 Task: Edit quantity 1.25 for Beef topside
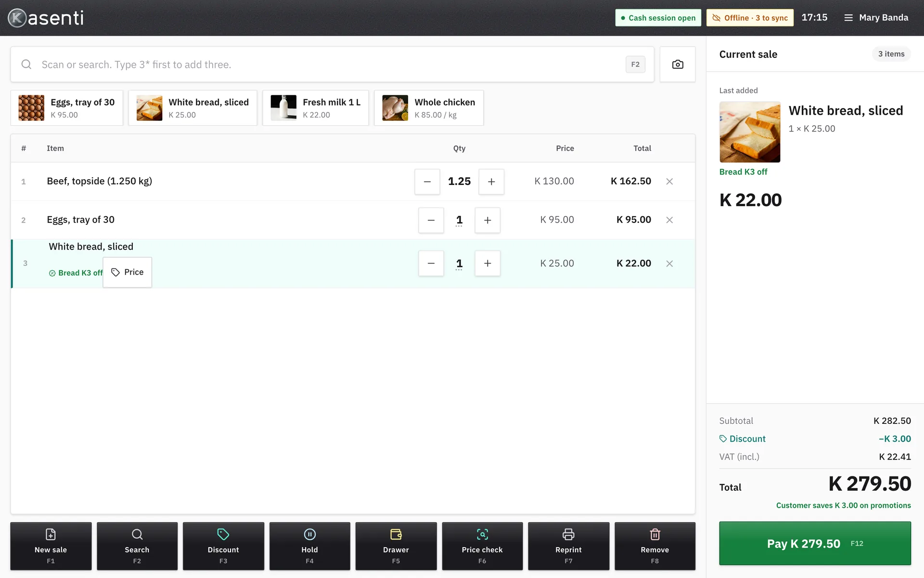pyautogui.click(x=459, y=182)
